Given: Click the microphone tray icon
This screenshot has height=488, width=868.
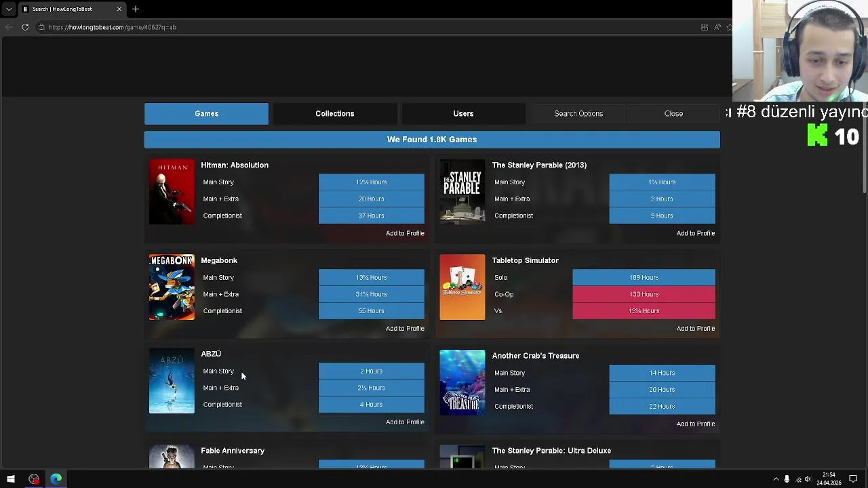Looking at the screenshot, I should tap(787, 479).
